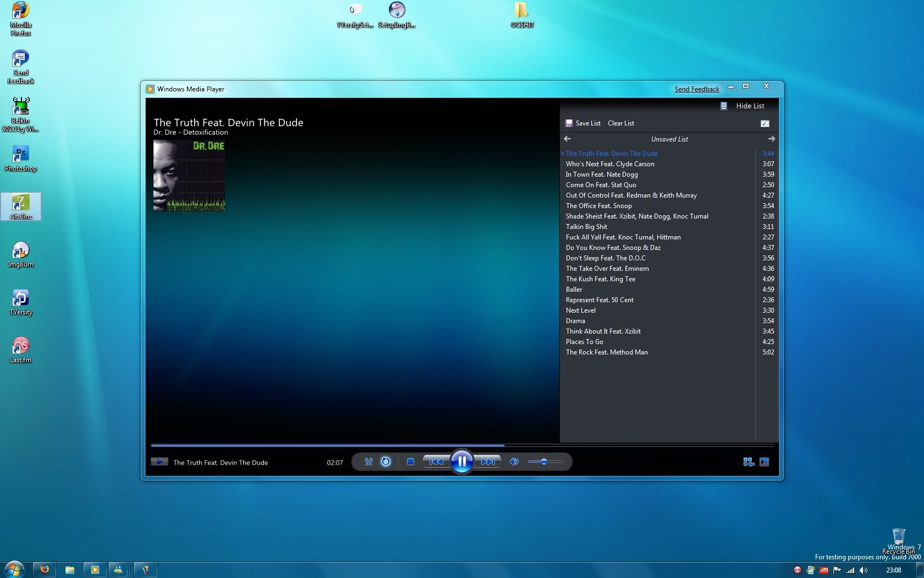
Task: Select track Baller
Action: [x=669, y=290]
